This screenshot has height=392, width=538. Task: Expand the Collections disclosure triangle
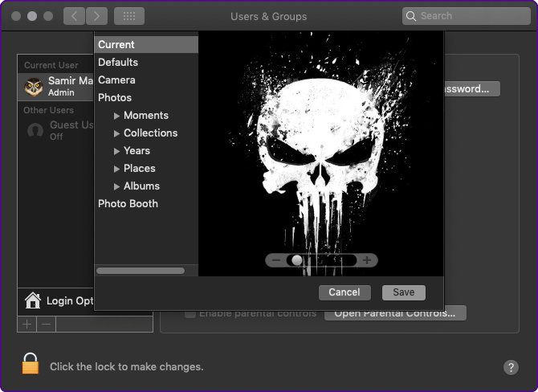click(116, 133)
